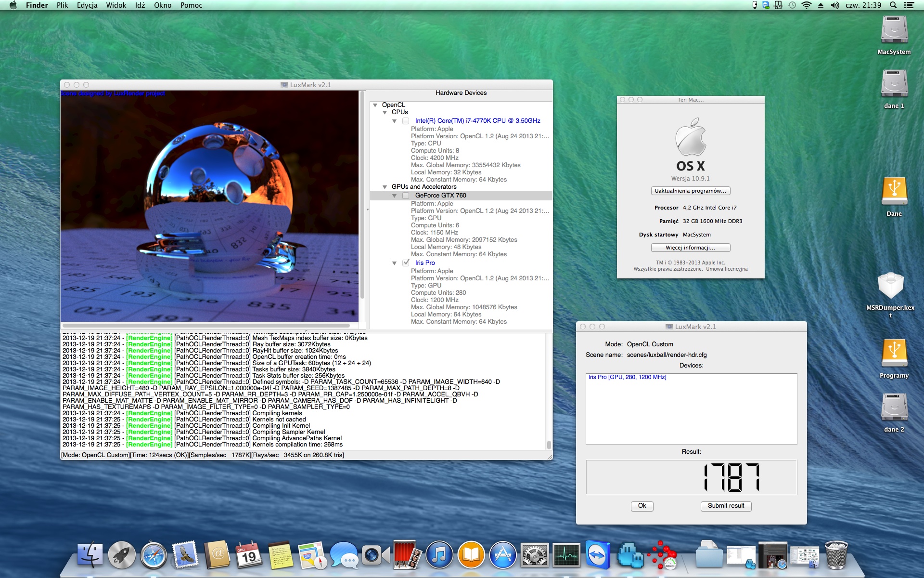
Task: Click LuxMark red spheres Dock icon
Action: point(662,555)
